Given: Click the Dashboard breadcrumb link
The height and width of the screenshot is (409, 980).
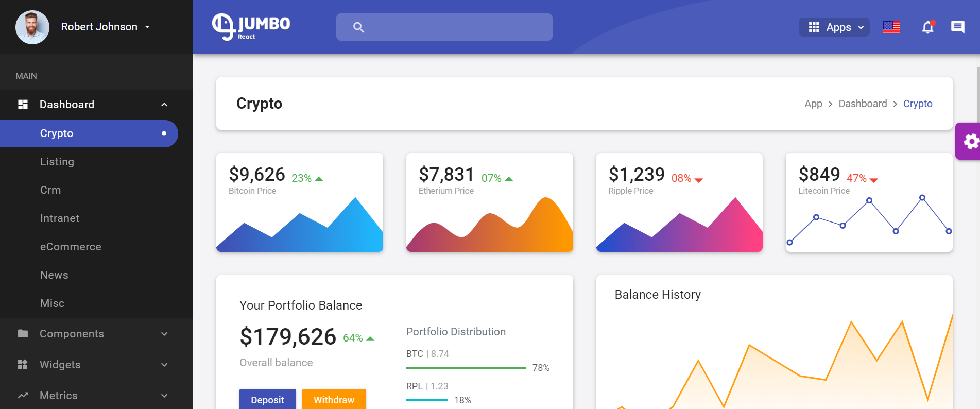Looking at the screenshot, I should 863,104.
